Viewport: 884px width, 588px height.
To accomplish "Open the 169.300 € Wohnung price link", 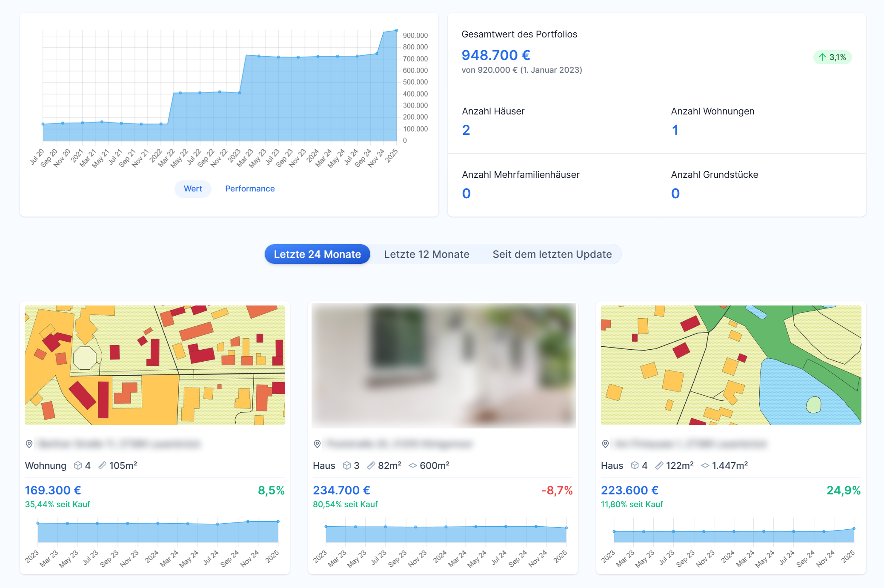I will click(x=53, y=490).
